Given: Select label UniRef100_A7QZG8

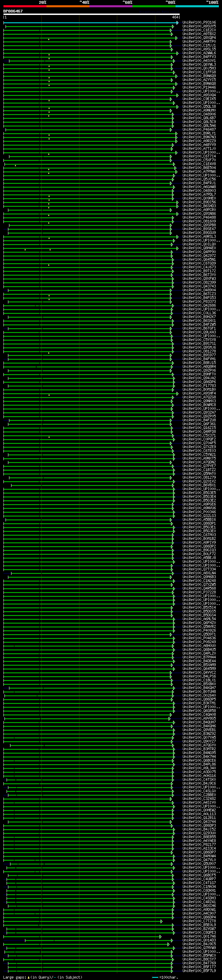Looking at the screenshot, I should 199,398.
